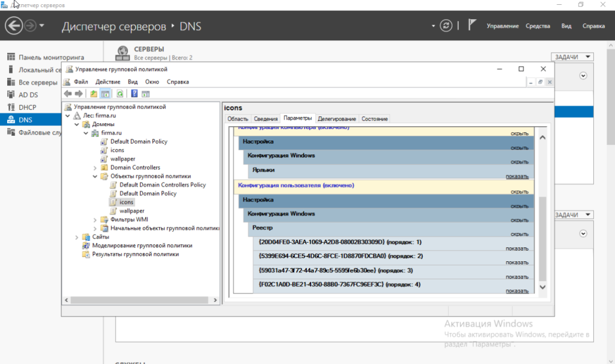Viewport: 615px width, 364px height.
Task: Open the Действие menu
Action: pyautogui.click(x=108, y=82)
